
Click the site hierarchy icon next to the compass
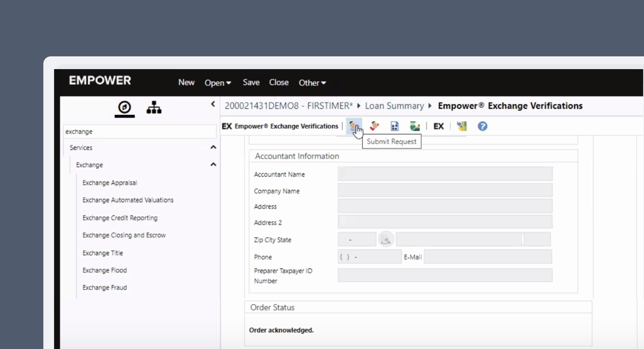coord(154,107)
